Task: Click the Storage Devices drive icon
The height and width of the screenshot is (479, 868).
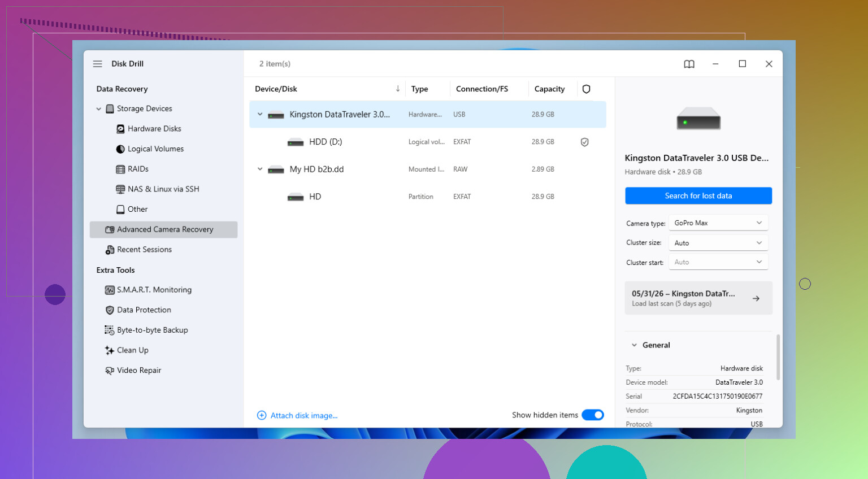Action: 110,108
